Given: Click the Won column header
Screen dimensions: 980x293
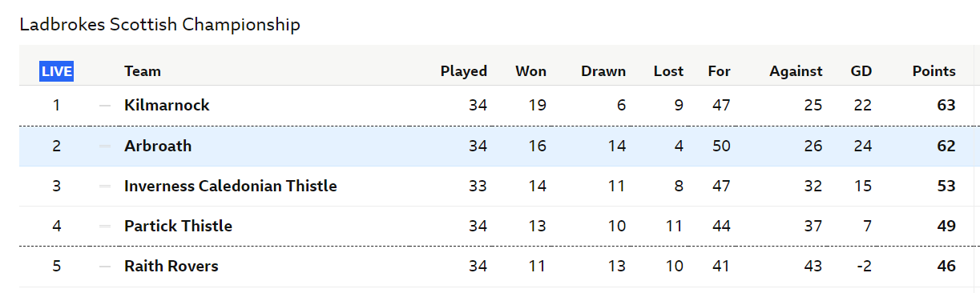Looking at the screenshot, I should pyautogui.click(x=530, y=71).
